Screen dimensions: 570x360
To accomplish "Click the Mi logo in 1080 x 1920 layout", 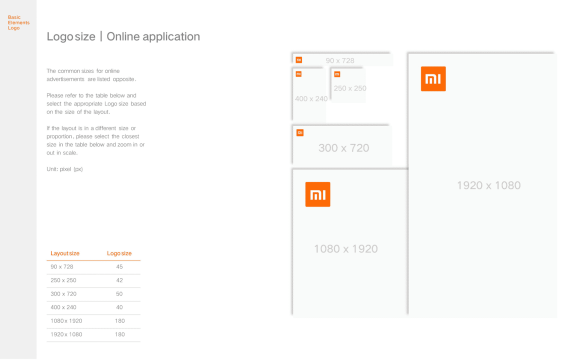I will (x=318, y=195).
